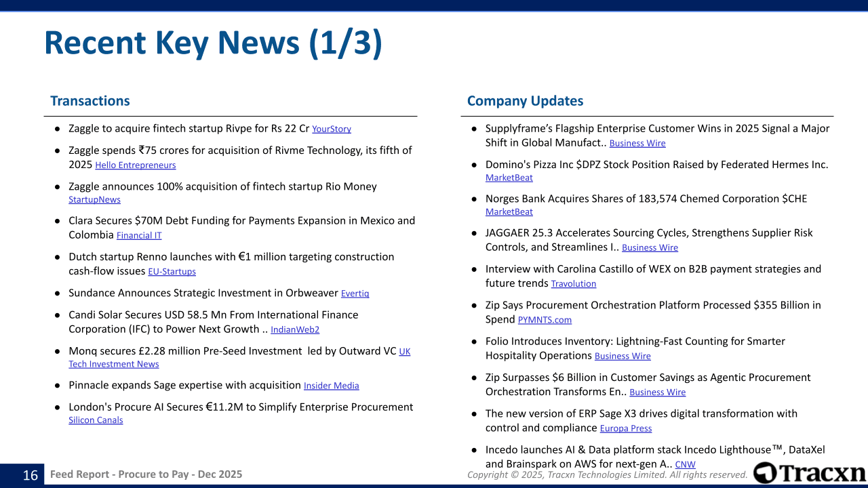Open the Hello Entrepreneurs source link

point(135,165)
